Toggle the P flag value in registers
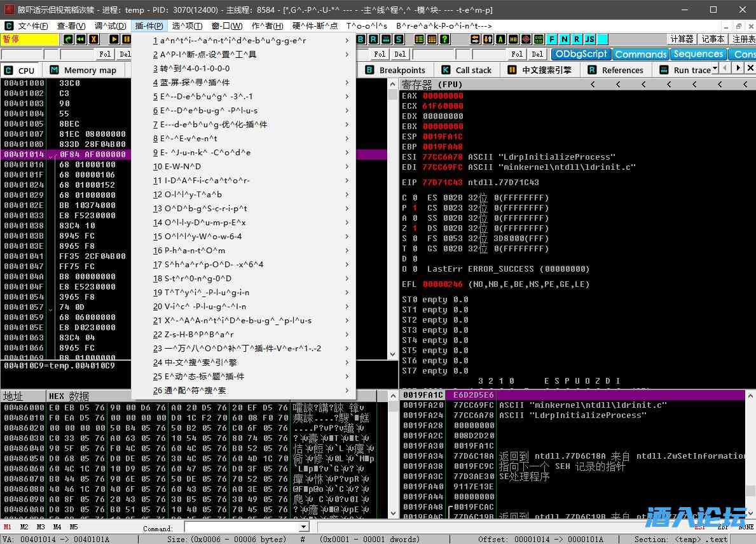 click(x=415, y=208)
